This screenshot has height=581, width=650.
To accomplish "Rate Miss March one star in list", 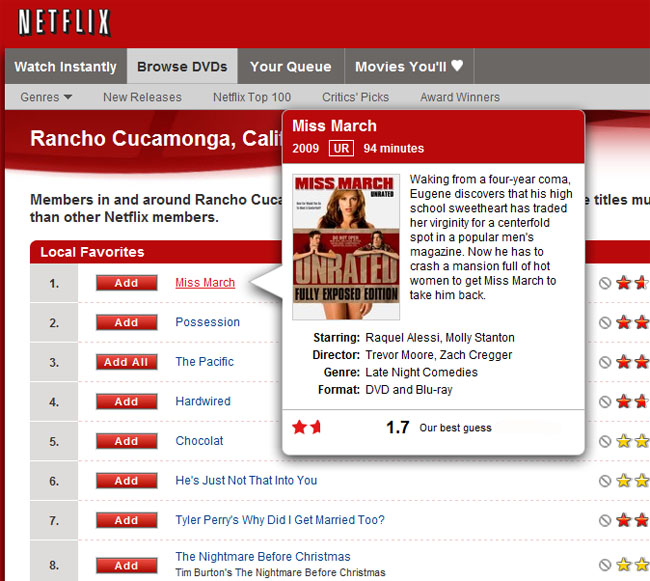I will click(623, 283).
